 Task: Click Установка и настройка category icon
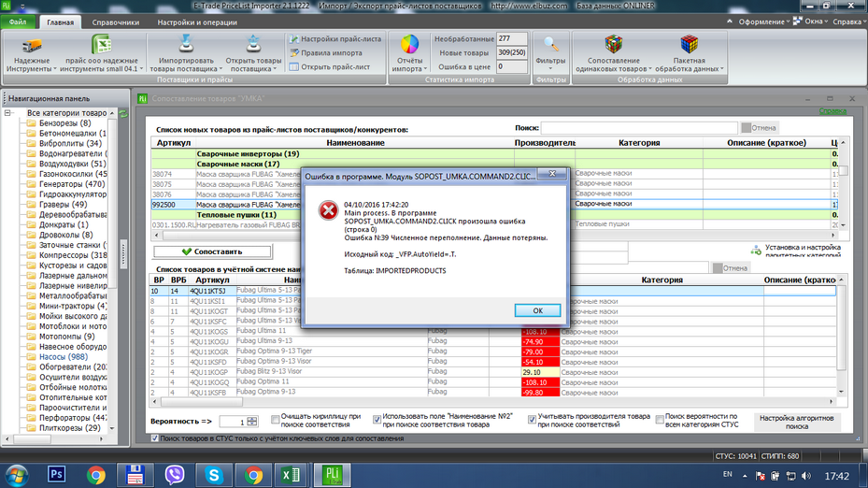point(756,251)
